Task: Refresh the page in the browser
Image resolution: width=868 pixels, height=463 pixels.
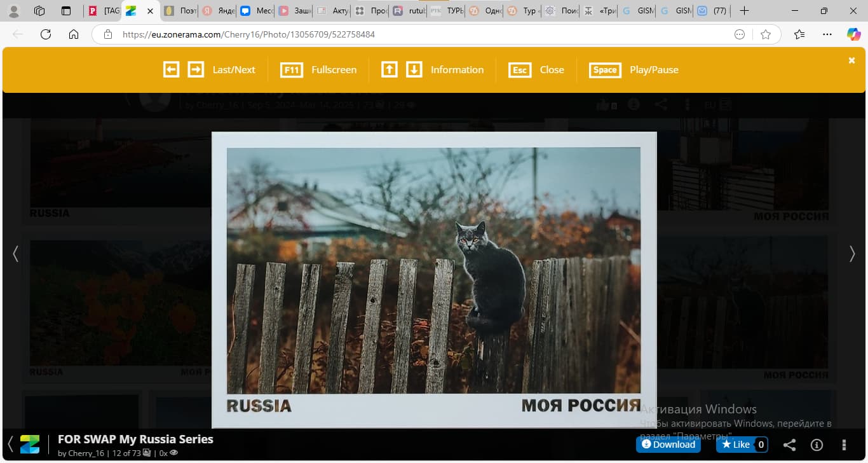Action: coord(46,34)
